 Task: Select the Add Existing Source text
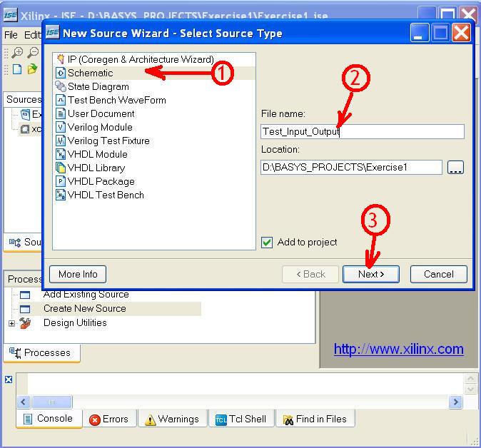click(x=86, y=295)
